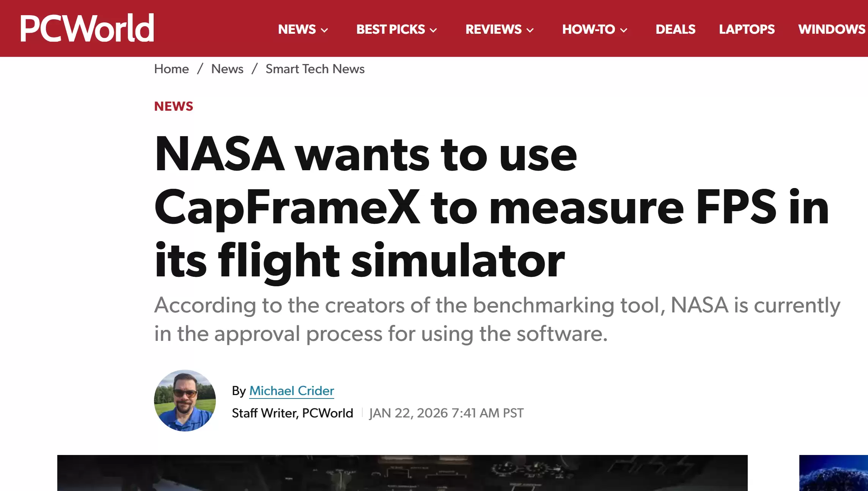Click the PCWorld logo
868x491 pixels.
pos(87,28)
